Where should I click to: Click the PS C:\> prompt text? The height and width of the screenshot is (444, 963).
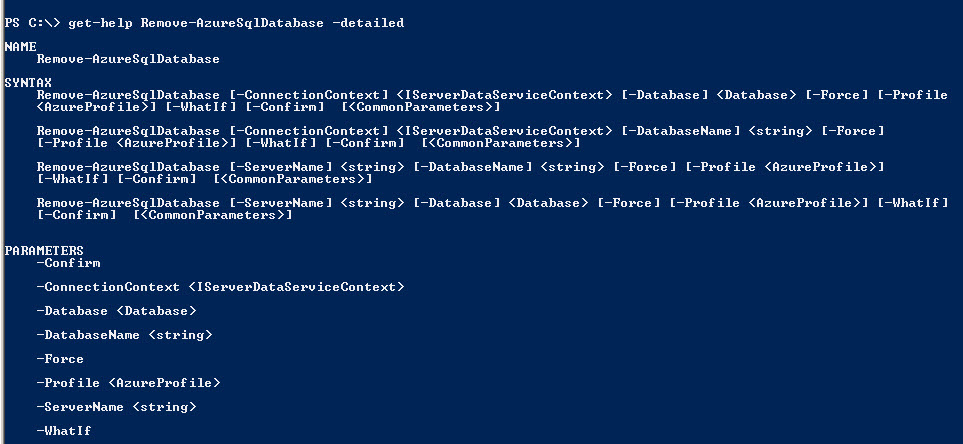point(32,23)
